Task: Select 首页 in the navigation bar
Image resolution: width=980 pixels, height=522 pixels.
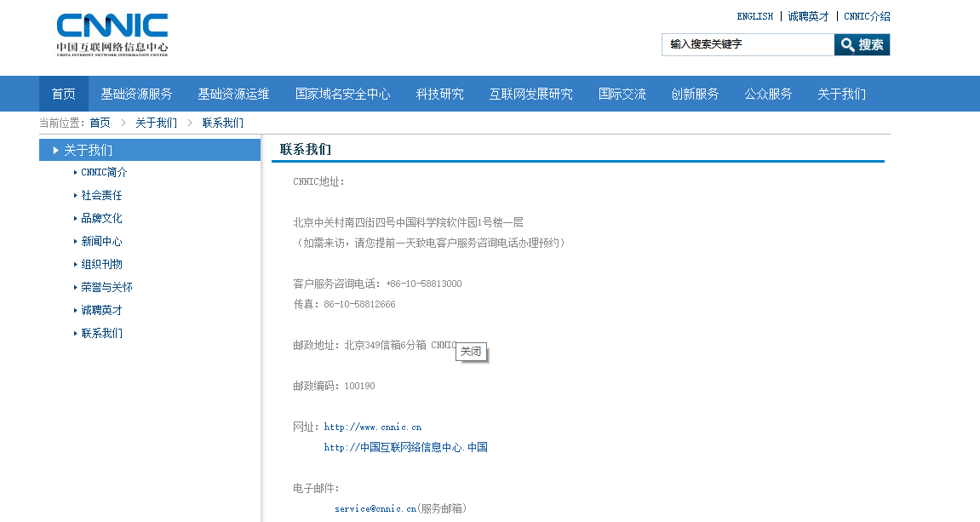Action: click(x=63, y=94)
